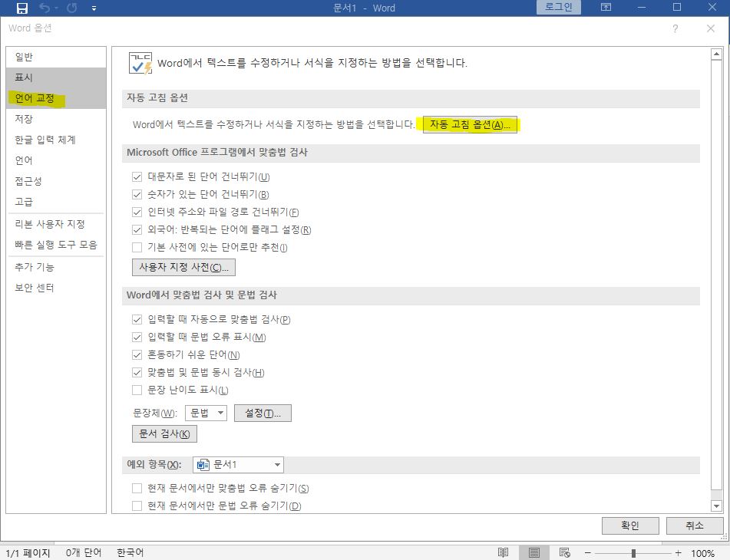Click the 확인 button
Screen dimensions: 730x560
point(630,525)
